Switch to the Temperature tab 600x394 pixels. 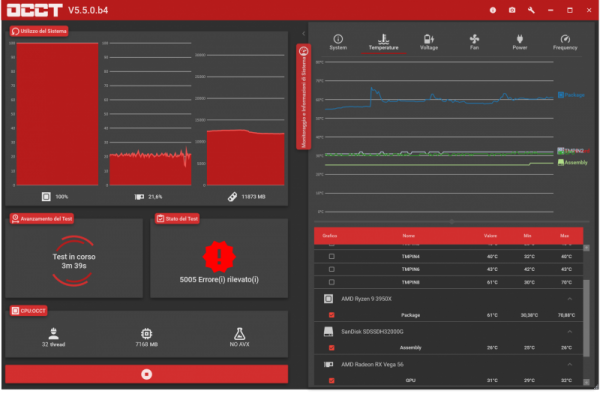[383, 42]
